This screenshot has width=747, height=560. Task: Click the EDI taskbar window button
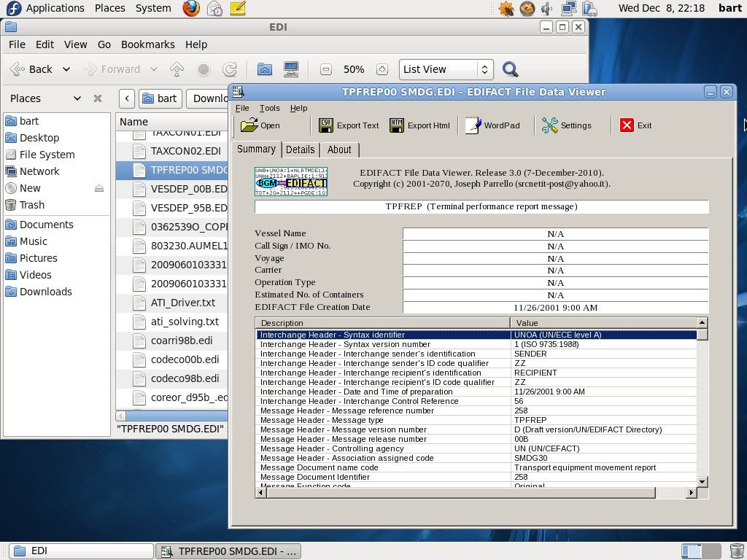[x=81, y=551]
